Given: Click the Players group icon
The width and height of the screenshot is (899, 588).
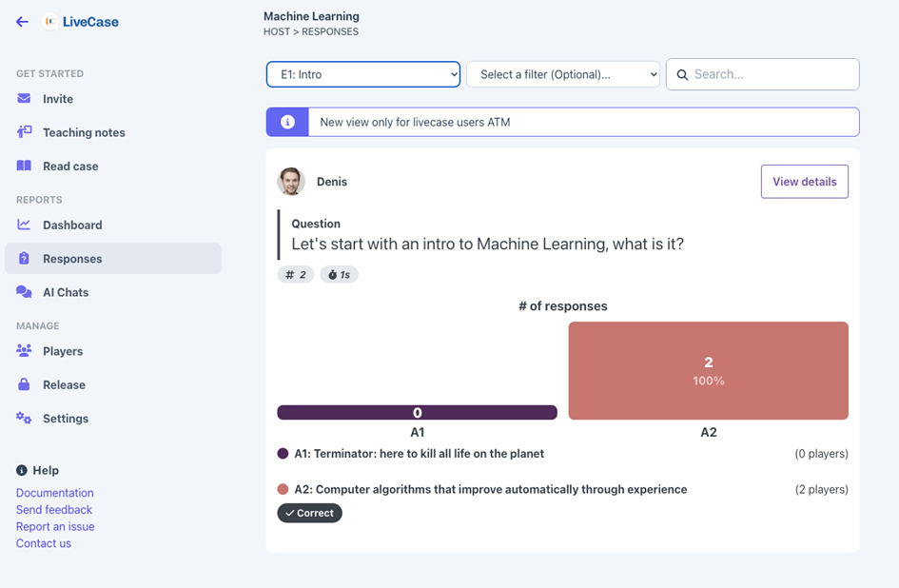Looking at the screenshot, I should pyautogui.click(x=24, y=351).
